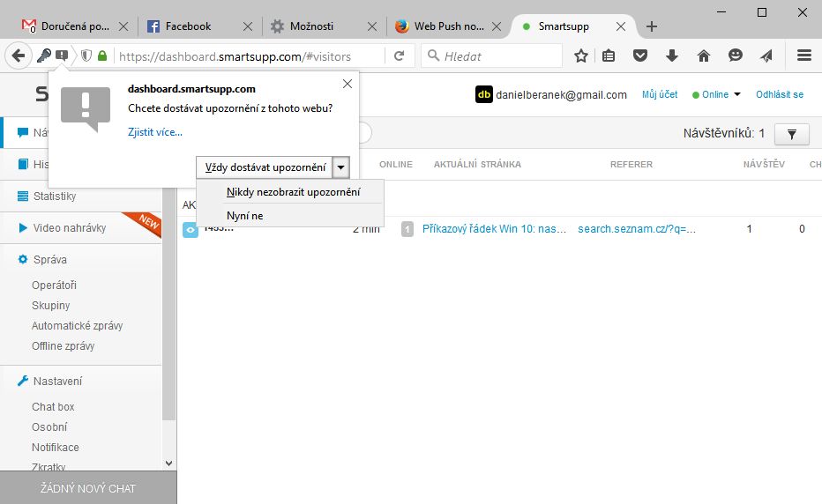Bookmark this page with the star icon

tap(581, 56)
